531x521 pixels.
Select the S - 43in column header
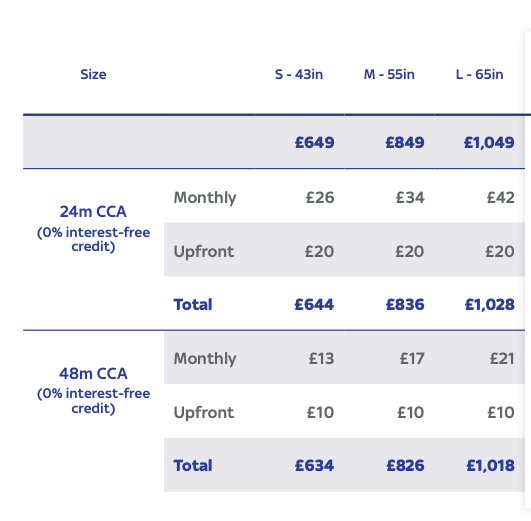[299, 74]
